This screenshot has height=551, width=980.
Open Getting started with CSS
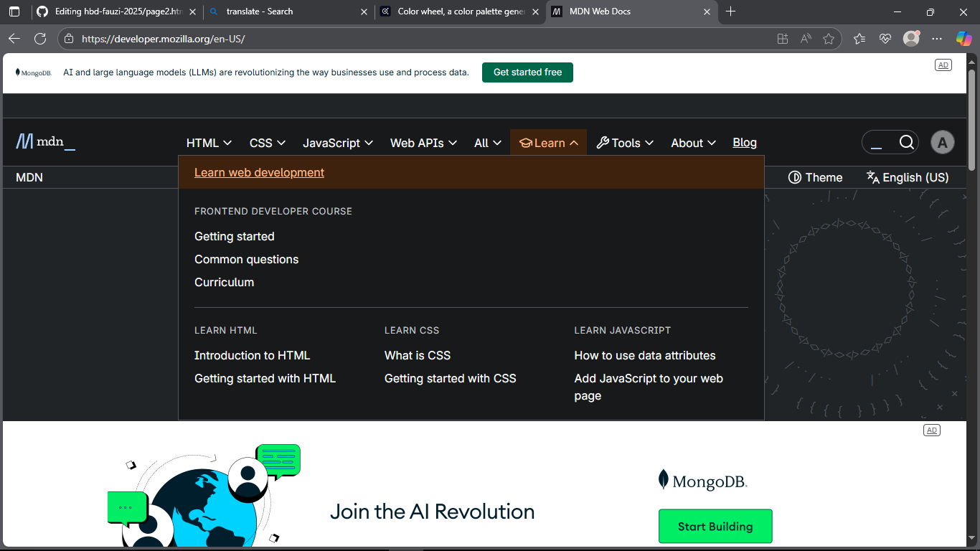(x=450, y=378)
